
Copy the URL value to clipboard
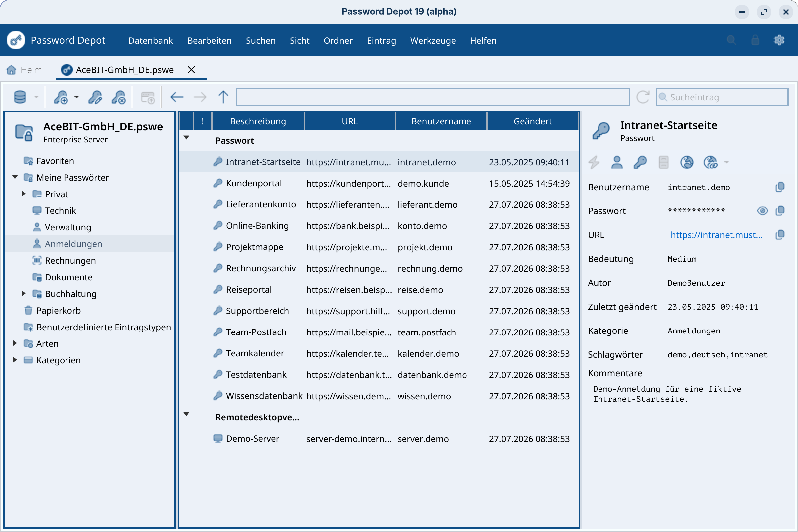(x=780, y=235)
